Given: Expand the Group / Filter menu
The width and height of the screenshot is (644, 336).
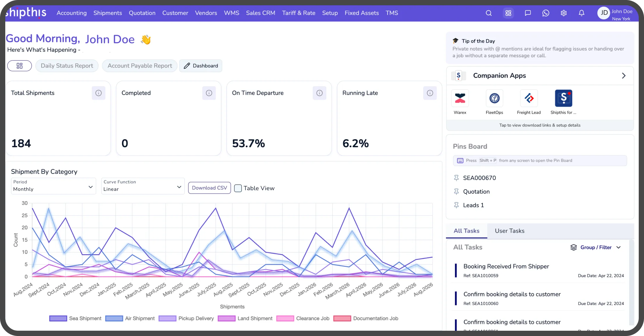Looking at the screenshot, I should (595, 247).
